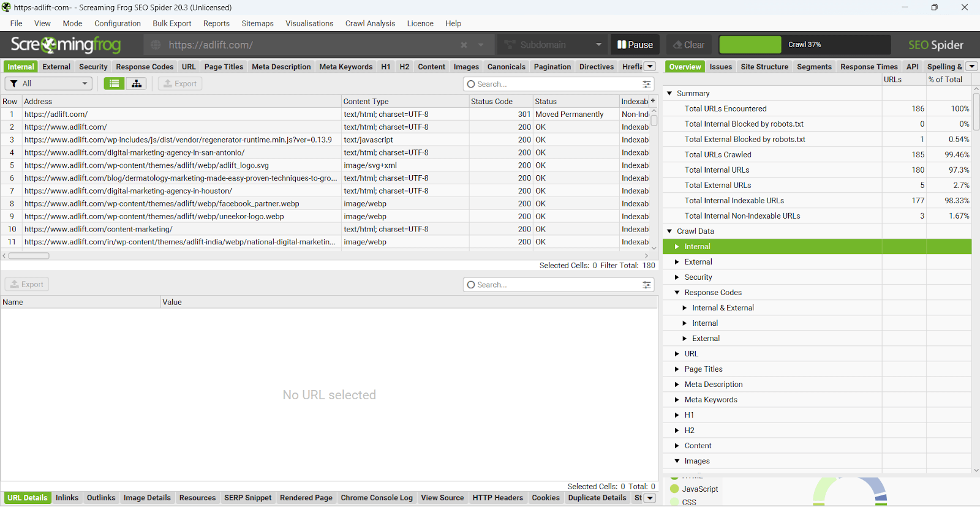Sort by the Status Code column header
This screenshot has height=507, width=980.
click(x=500, y=101)
